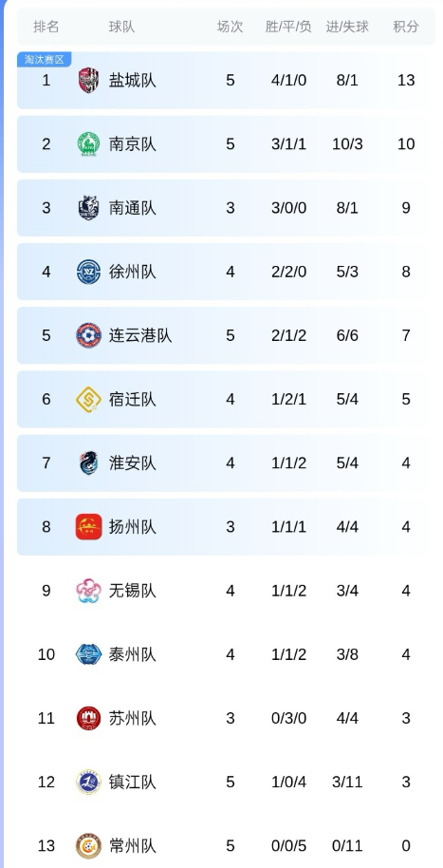
Task: Click the 无锡队 pink flower logo
Action: pyautogui.click(x=88, y=591)
